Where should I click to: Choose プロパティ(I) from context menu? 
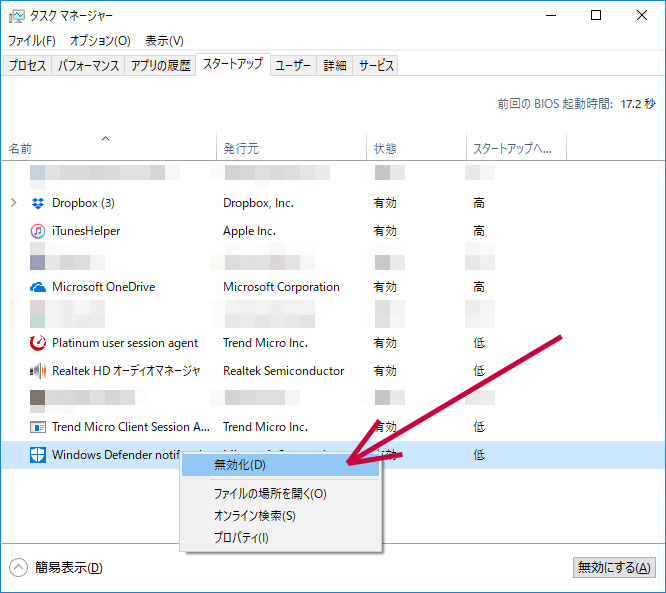pos(280,538)
